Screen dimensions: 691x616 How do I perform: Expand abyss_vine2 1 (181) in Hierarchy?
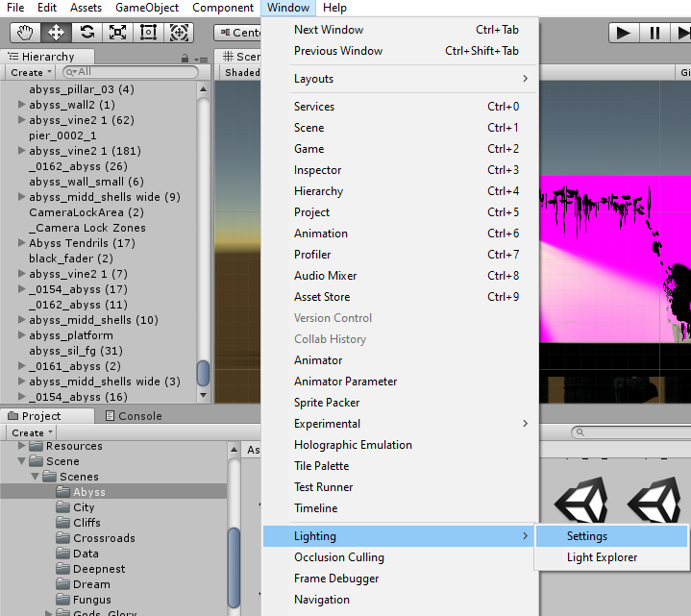pyautogui.click(x=21, y=151)
